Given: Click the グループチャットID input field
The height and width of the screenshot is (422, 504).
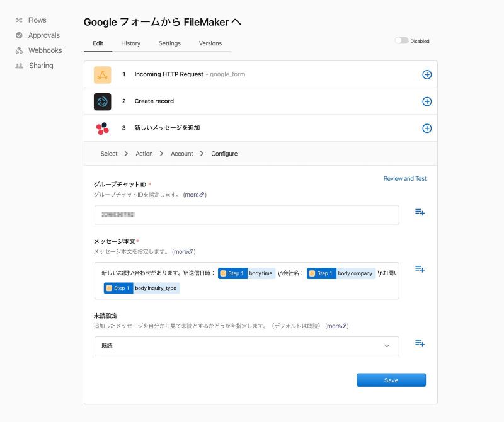Looking at the screenshot, I should 246,215.
